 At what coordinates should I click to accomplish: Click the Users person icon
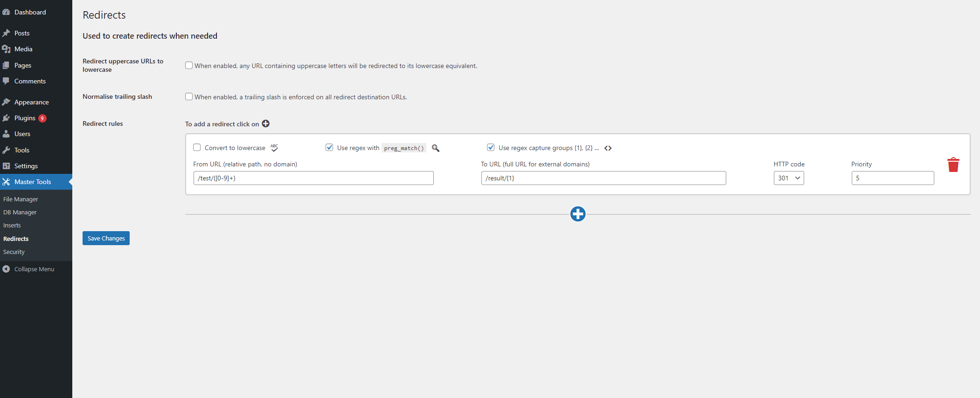tap(6, 134)
